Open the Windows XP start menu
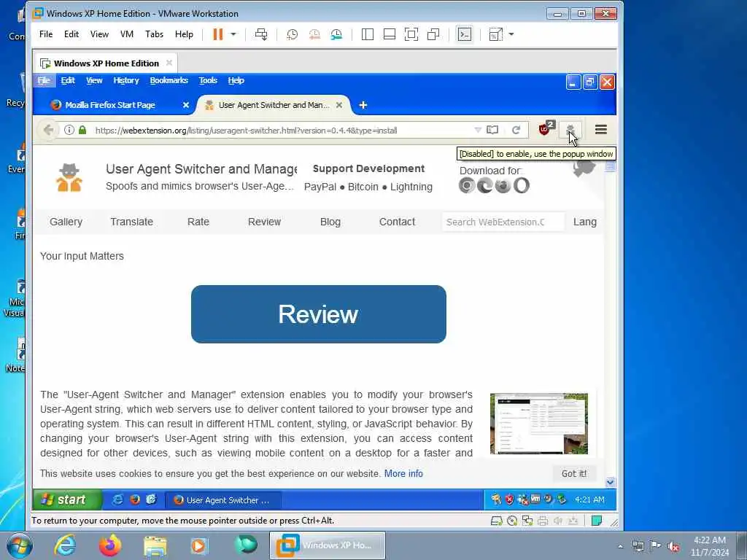 (67, 499)
